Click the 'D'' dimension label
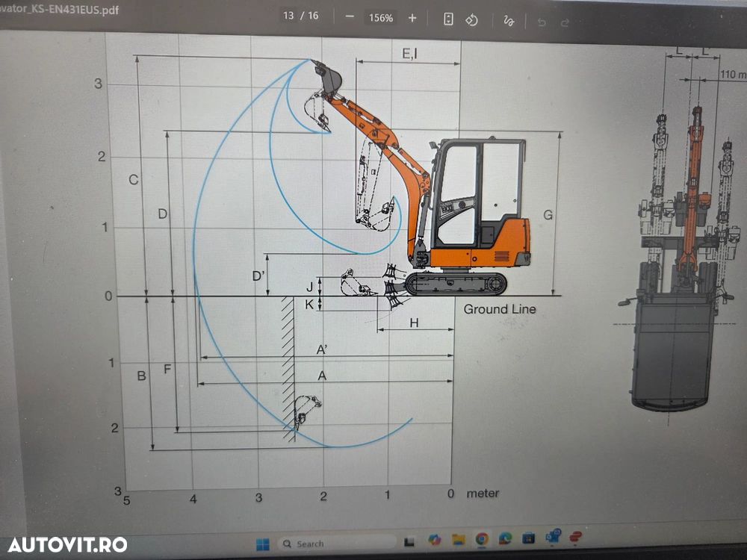The height and width of the screenshot is (560, 747). [258, 276]
